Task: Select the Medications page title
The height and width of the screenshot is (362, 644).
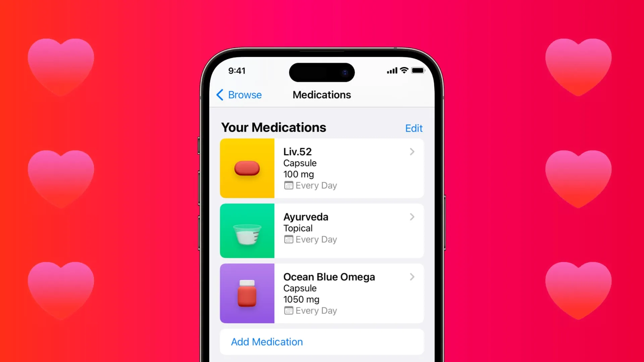Action: [x=322, y=94]
